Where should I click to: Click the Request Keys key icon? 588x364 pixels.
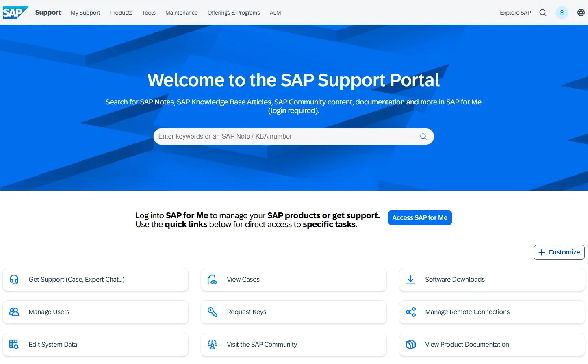213,312
